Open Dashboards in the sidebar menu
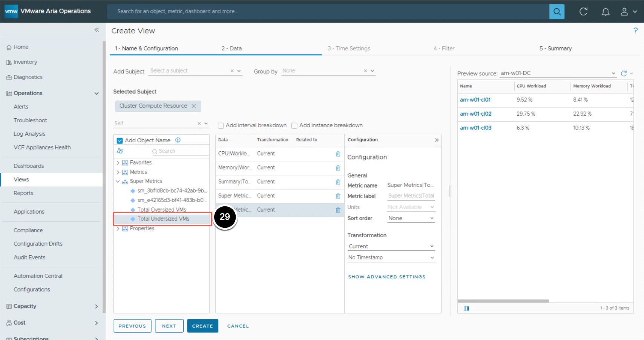The width and height of the screenshot is (644, 340). tap(29, 166)
